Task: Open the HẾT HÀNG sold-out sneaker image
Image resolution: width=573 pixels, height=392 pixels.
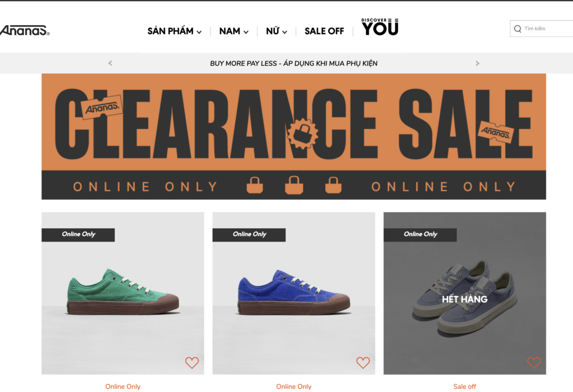Action: [465, 294]
